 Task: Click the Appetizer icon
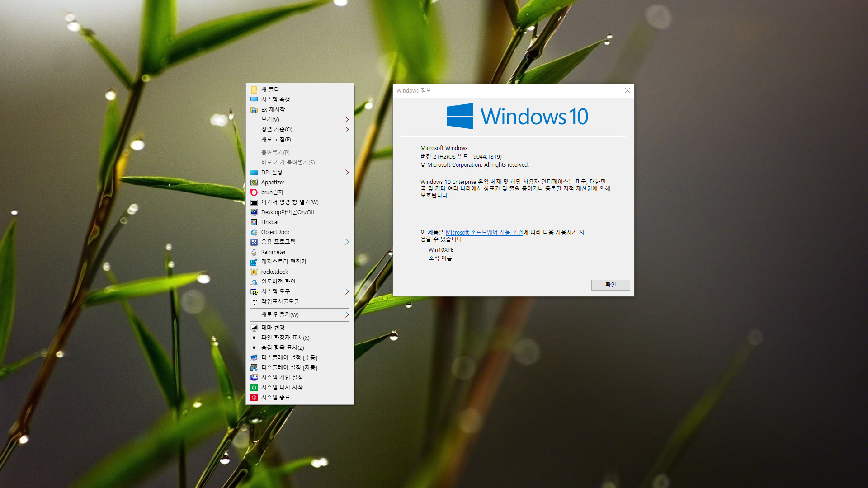pyautogui.click(x=254, y=183)
